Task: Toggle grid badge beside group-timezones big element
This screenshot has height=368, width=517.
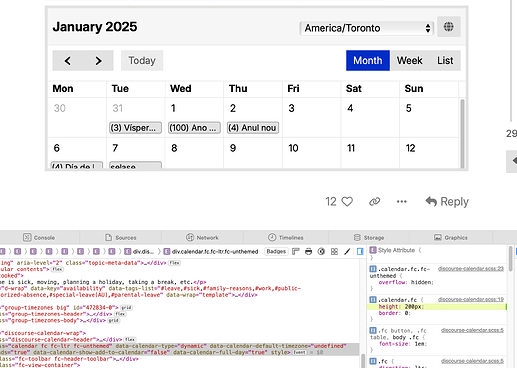Action: (126, 307)
